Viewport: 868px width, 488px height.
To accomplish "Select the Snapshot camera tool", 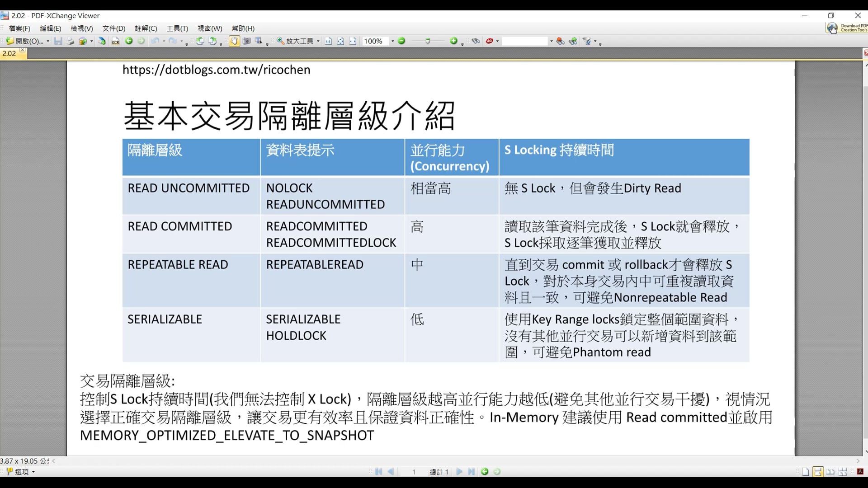I will pyautogui.click(x=246, y=41).
